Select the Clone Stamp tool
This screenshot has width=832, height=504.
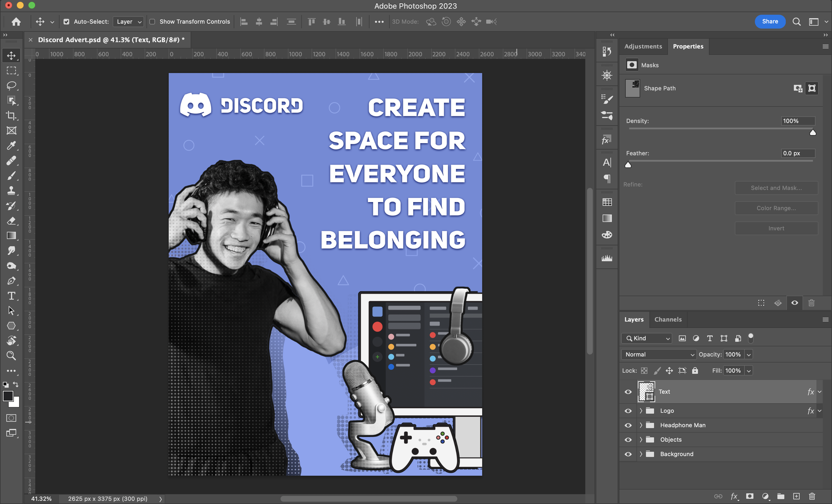[x=12, y=191]
